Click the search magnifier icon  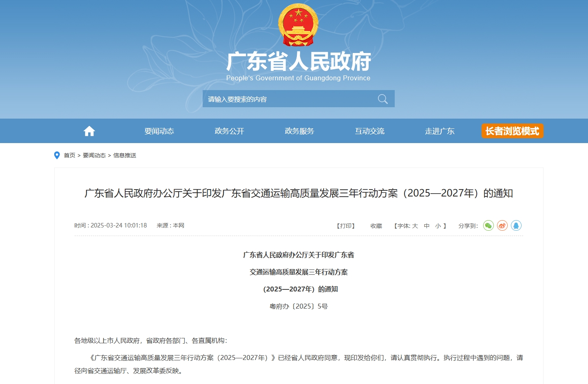click(x=382, y=99)
